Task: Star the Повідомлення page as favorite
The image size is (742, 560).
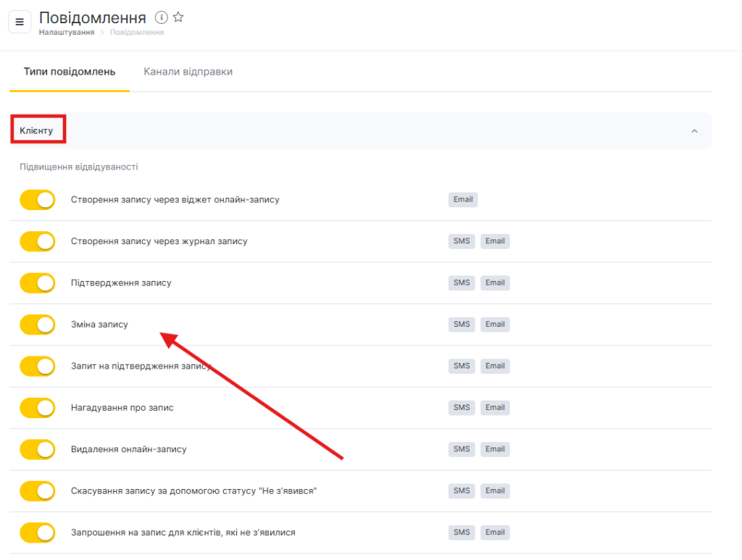Action: point(178,17)
